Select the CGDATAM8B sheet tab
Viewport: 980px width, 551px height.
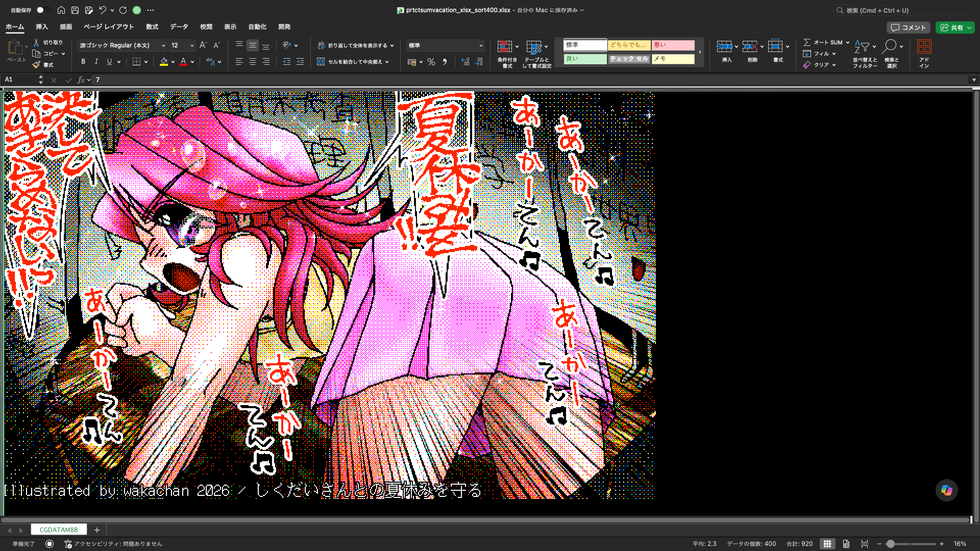[59, 530]
